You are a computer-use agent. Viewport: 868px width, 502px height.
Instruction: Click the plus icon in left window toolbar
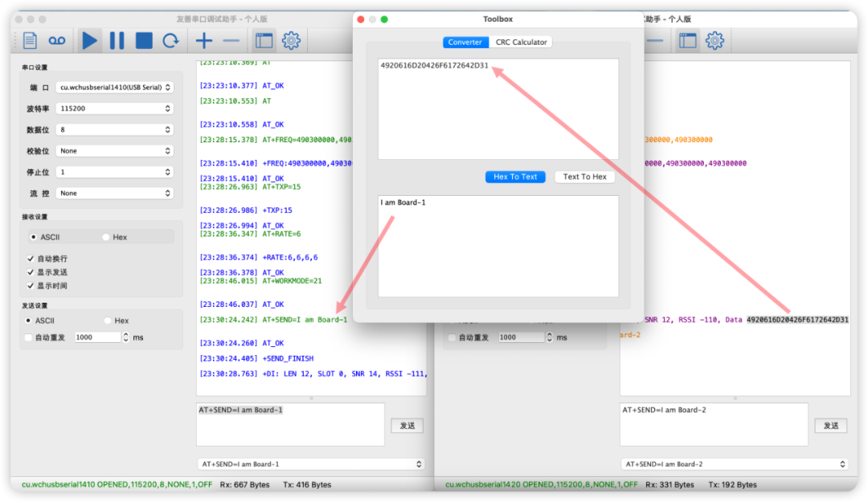[204, 40]
